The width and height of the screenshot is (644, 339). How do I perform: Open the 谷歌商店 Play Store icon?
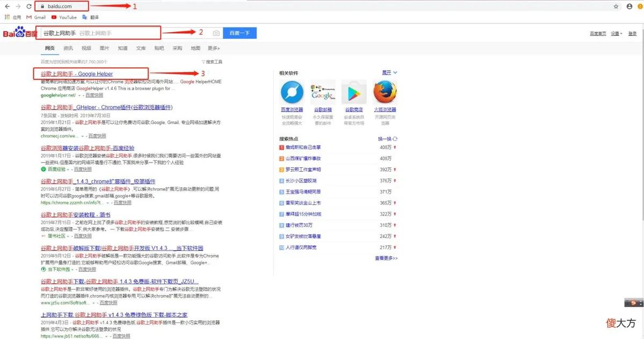click(x=354, y=92)
